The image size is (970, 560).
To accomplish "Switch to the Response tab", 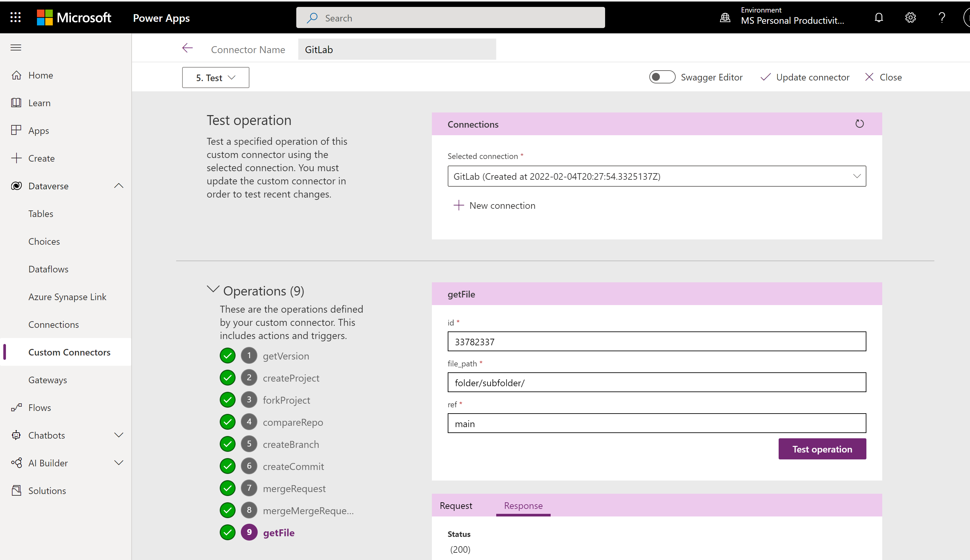I will click(523, 506).
